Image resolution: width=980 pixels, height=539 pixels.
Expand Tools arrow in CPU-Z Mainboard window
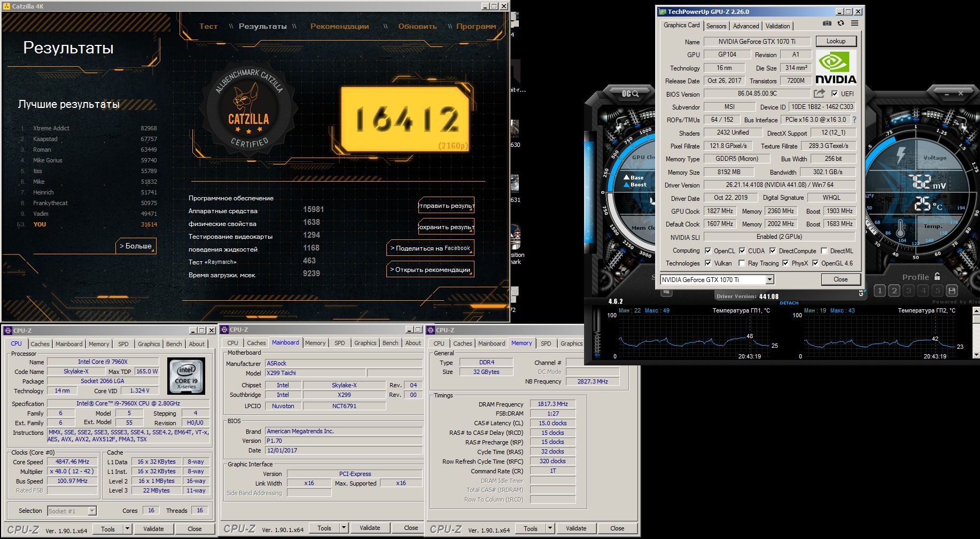click(x=344, y=528)
